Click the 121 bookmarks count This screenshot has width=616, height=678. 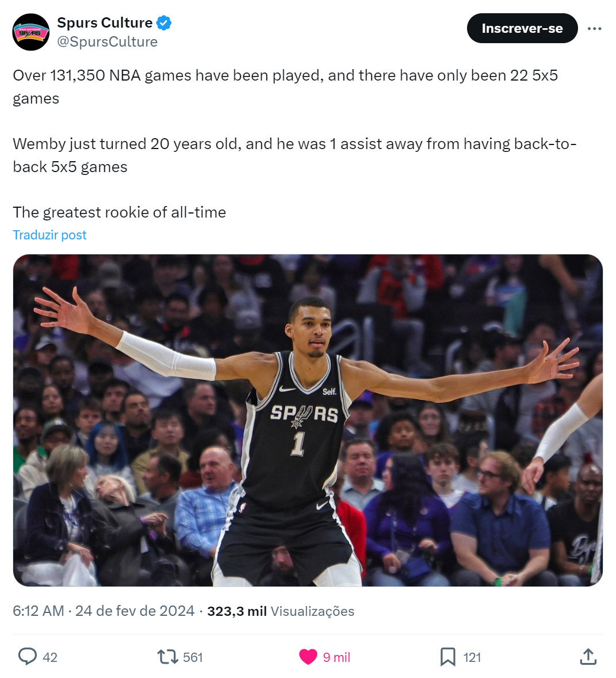(x=472, y=657)
